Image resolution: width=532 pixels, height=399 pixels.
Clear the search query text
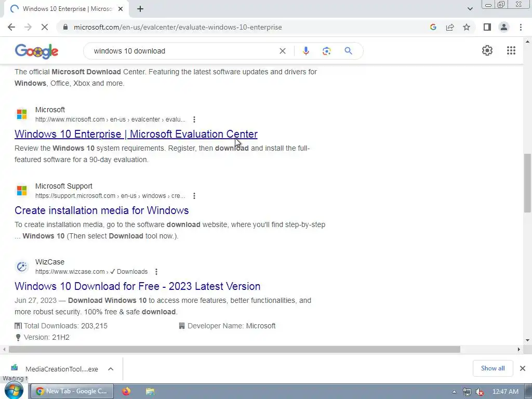[282, 51]
